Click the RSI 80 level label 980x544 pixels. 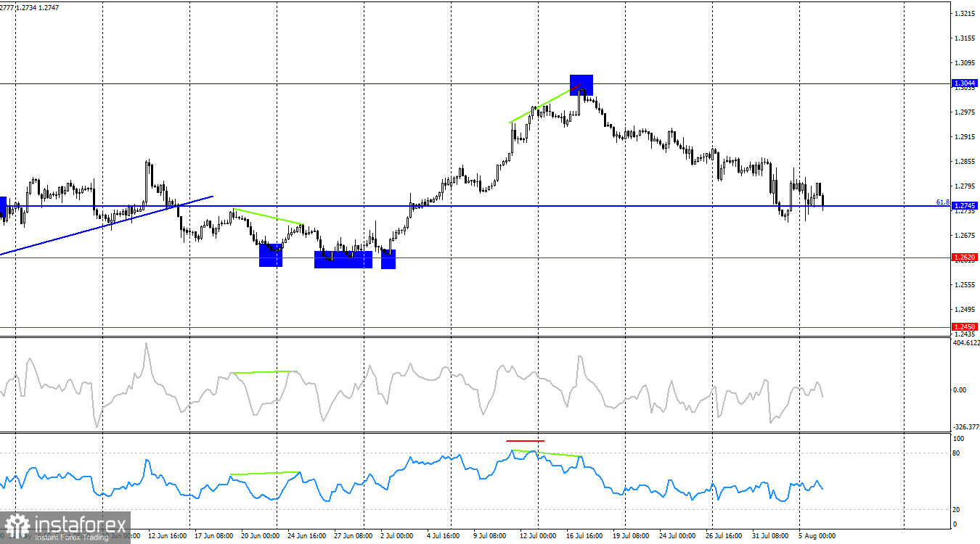(957, 453)
